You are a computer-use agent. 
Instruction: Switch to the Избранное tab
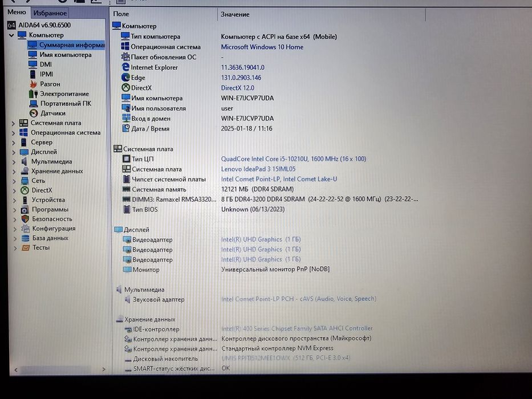click(x=50, y=13)
